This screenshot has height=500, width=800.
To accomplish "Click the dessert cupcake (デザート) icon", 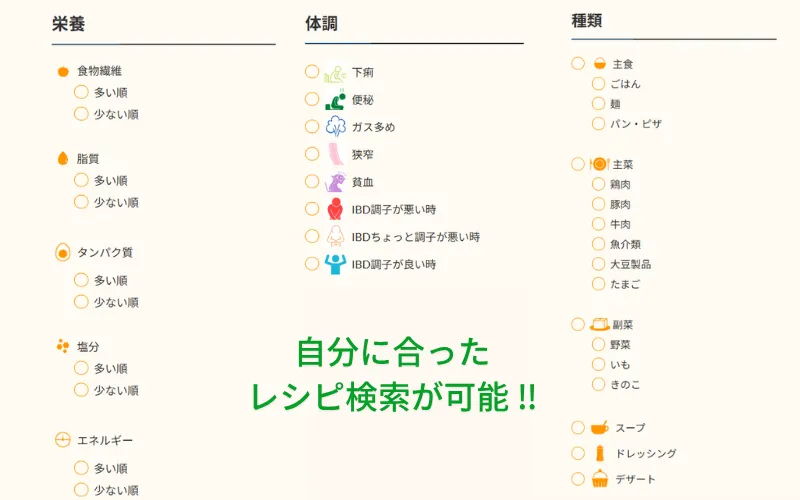I will [x=600, y=479].
